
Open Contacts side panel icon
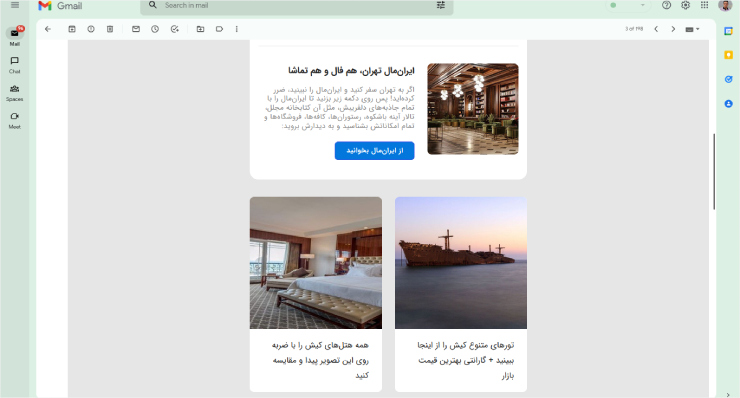click(x=728, y=103)
